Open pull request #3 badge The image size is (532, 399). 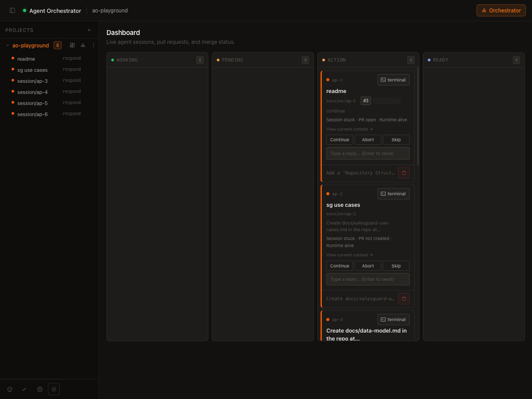(366, 101)
